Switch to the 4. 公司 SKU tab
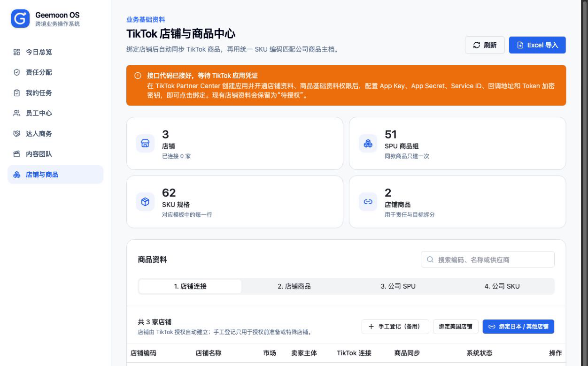The width and height of the screenshot is (588, 366). click(x=502, y=286)
